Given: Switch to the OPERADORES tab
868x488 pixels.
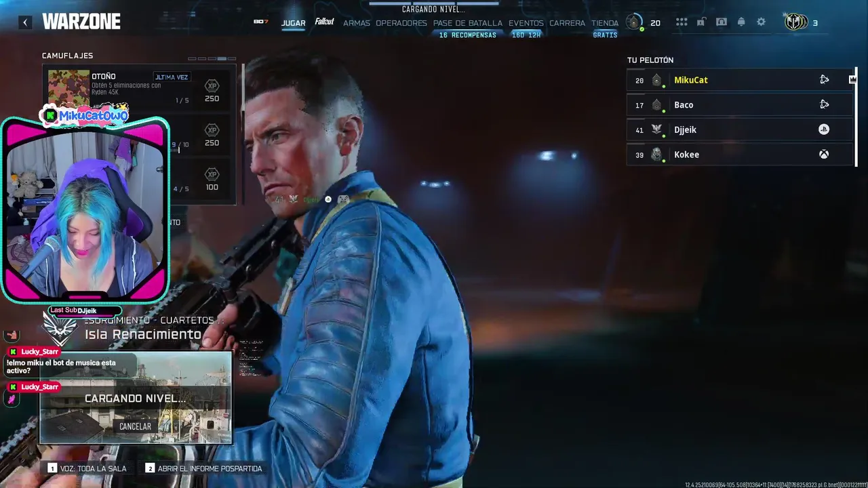Looking at the screenshot, I should pos(401,23).
